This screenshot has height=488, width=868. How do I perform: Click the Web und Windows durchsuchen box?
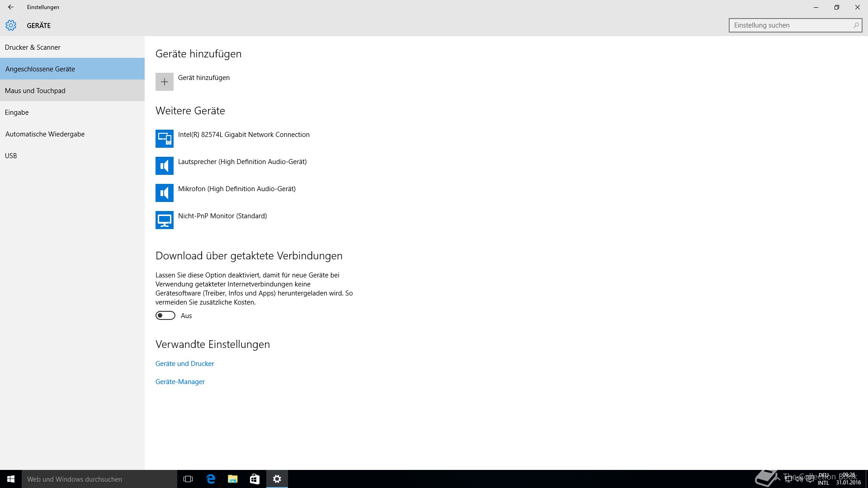point(99,479)
